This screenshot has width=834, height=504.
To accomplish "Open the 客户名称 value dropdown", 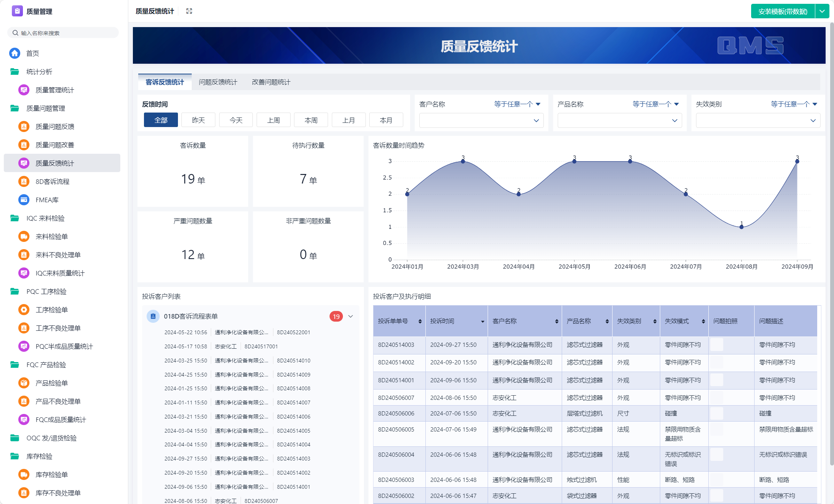I will [481, 121].
